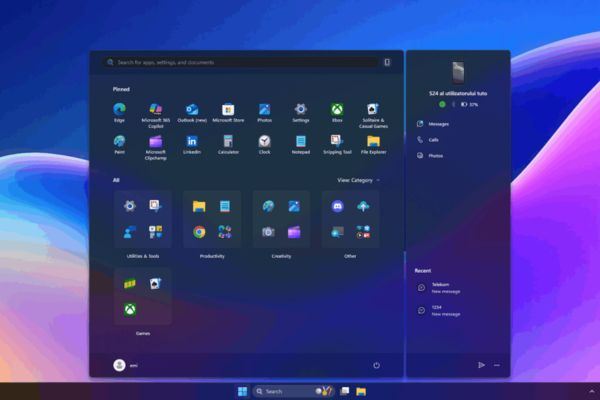Toggle the phone companion panel button

click(387, 62)
